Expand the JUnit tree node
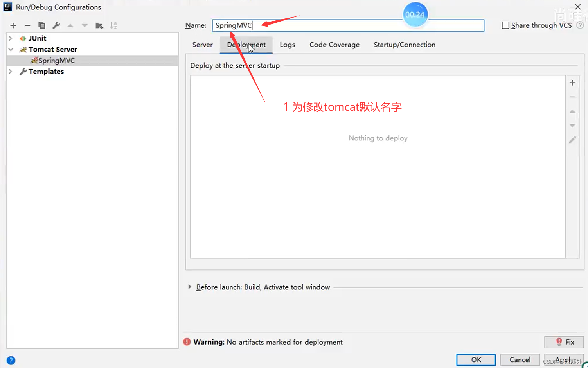Screen dimensions: 588x368 (11, 38)
